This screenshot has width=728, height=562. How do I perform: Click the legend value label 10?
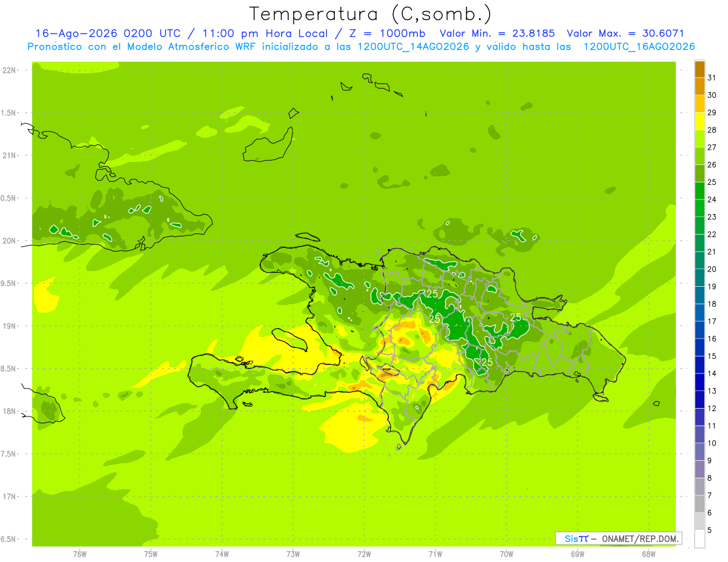pyautogui.click(x=713, y=443)
